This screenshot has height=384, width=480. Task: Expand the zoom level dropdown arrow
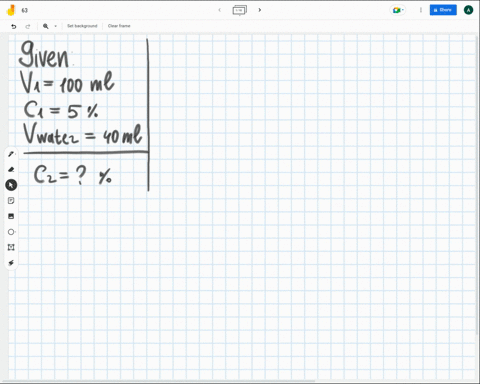tap(55, 26)
